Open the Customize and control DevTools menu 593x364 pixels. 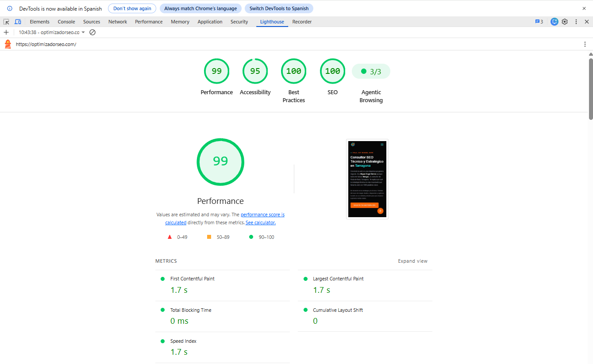click(576, 22)
